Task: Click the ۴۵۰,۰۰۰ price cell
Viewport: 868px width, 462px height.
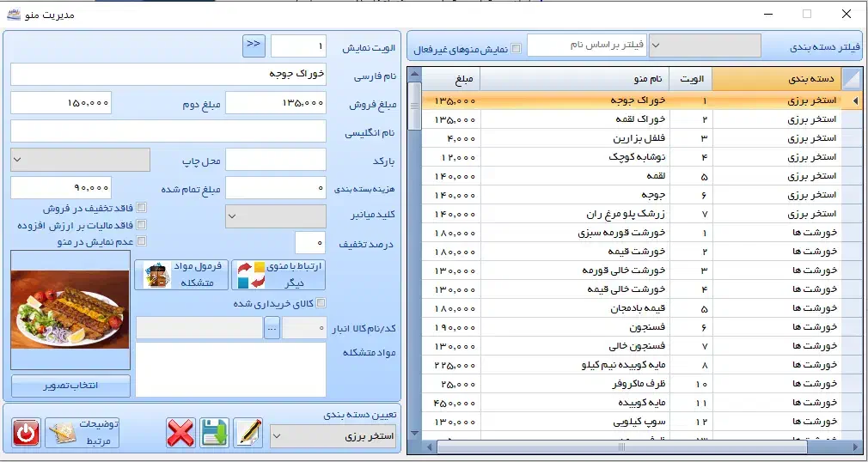Action: click(451, 403)
